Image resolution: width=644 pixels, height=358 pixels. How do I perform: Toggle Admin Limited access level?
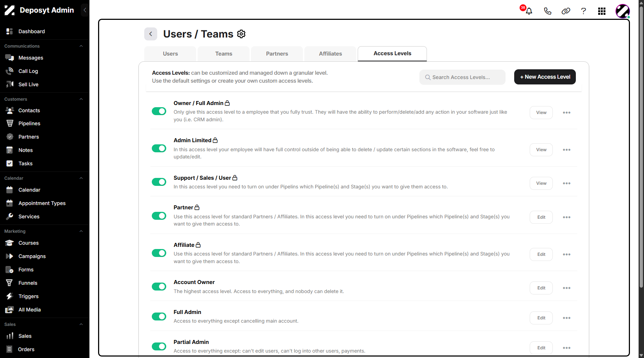point(159,148)
